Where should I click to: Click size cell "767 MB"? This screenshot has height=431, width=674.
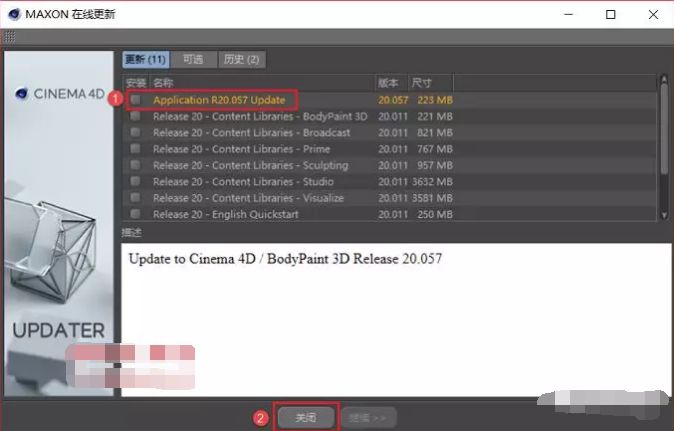coord(435,149)
